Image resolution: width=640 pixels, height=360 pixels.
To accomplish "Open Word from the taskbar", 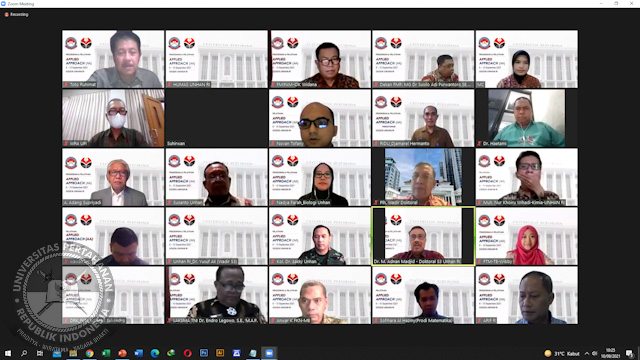I will point(138,353).
